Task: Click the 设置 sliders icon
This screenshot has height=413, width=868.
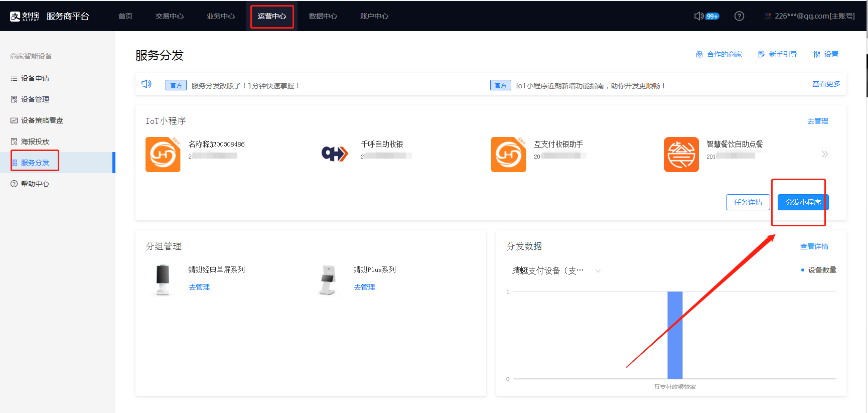Action: tap(817, 54)
